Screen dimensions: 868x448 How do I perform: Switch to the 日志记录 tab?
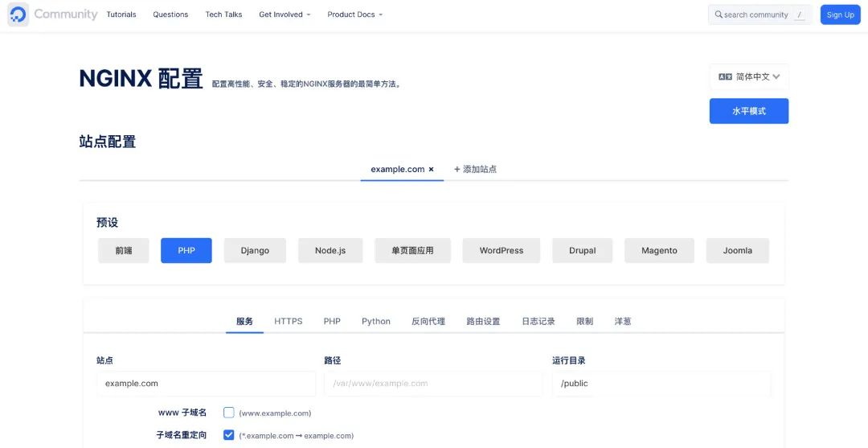click(538, 321)
